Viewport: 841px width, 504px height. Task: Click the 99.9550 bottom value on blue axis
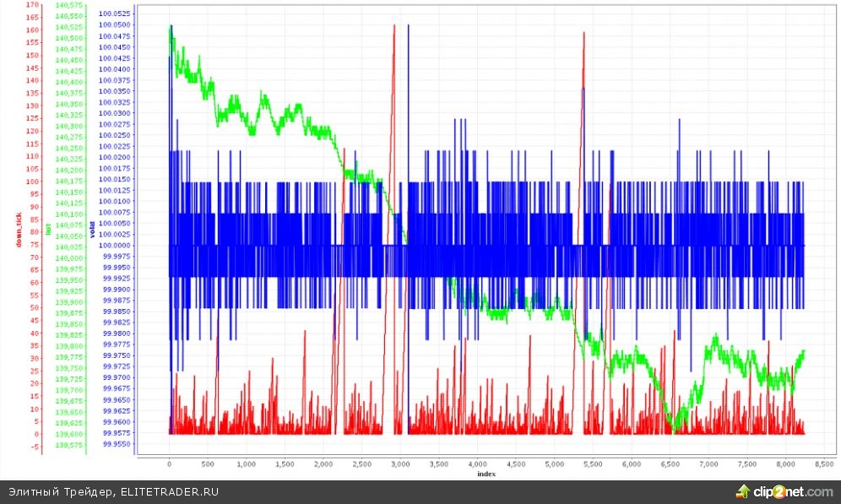[x=114, y=443]
